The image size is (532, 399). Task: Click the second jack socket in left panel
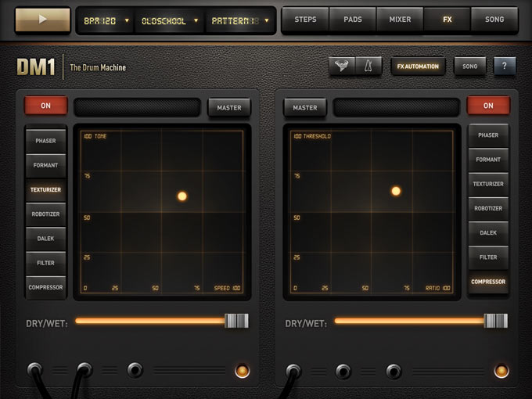[84, 369]
